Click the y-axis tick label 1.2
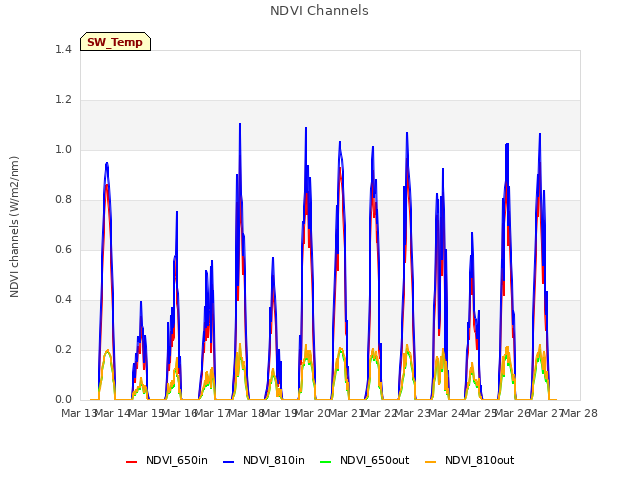Screen dimensions: 640x480 (63, 100)
